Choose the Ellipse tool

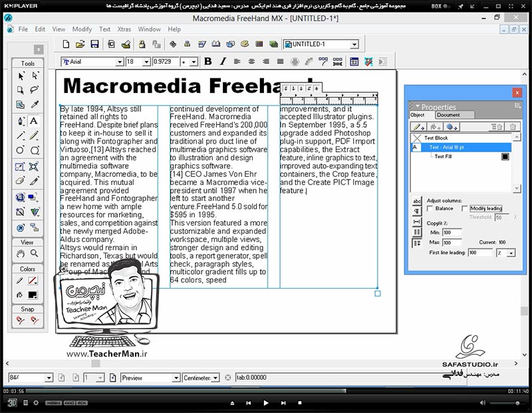pyautogui.click(x=21, y=150)
